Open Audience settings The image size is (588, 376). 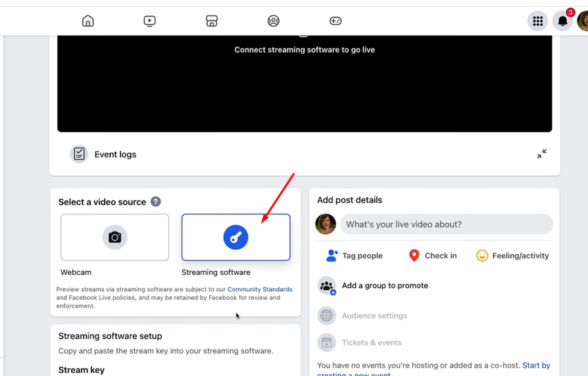click(x=374, y=316)
